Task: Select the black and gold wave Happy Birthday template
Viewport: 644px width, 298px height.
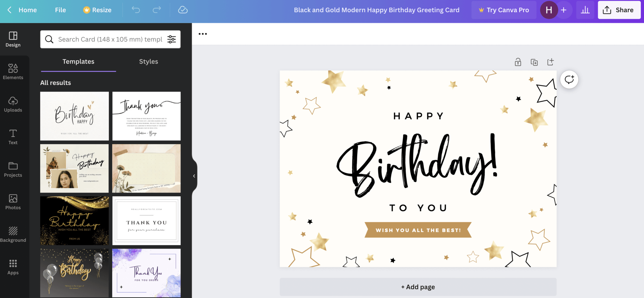Action: (75, 221)
